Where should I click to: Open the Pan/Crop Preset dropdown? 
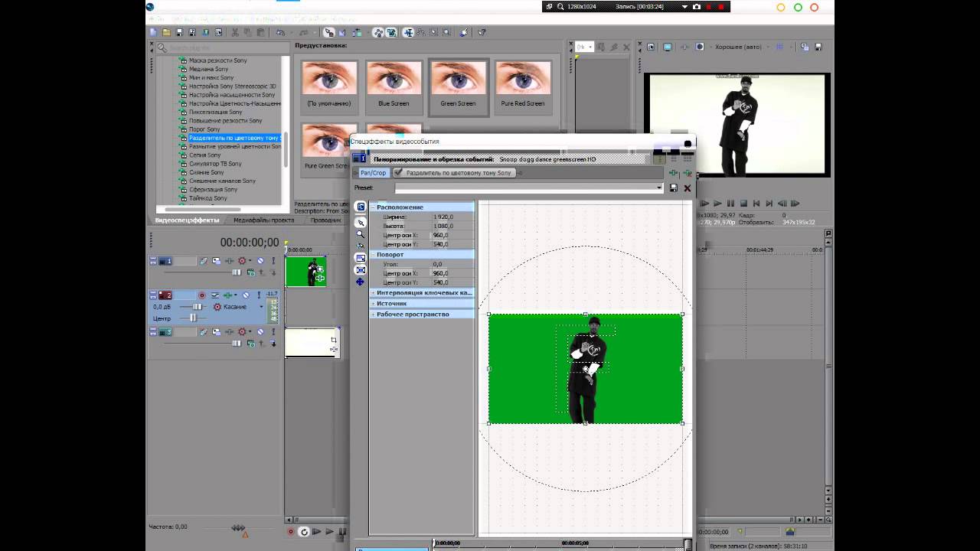pyautogui.click(x=659, y=187)
